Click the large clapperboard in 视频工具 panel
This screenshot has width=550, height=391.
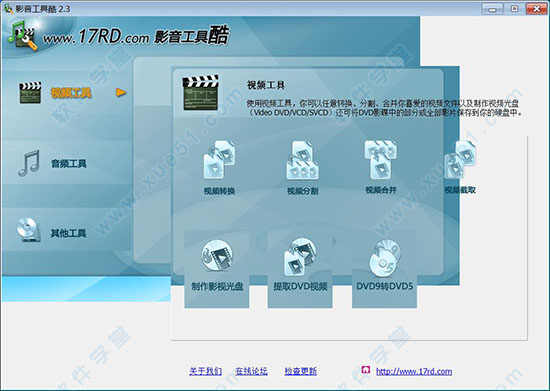pyautogui.click(x=201, y=93)
